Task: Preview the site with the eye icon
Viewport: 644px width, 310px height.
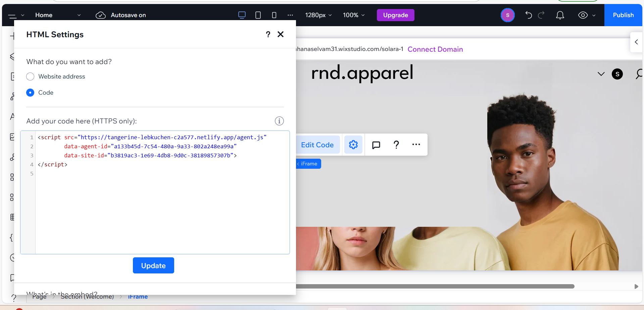Action: coord(583,15)
